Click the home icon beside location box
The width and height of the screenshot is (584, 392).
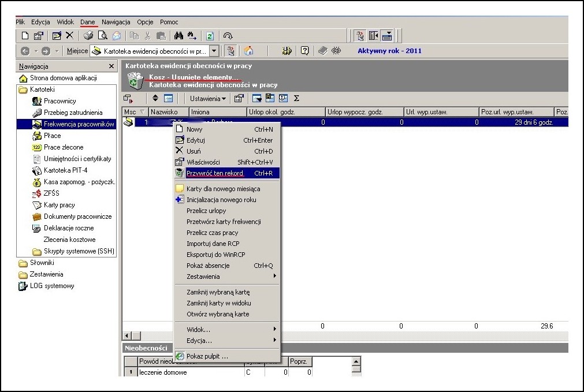[x=248, y=51]
